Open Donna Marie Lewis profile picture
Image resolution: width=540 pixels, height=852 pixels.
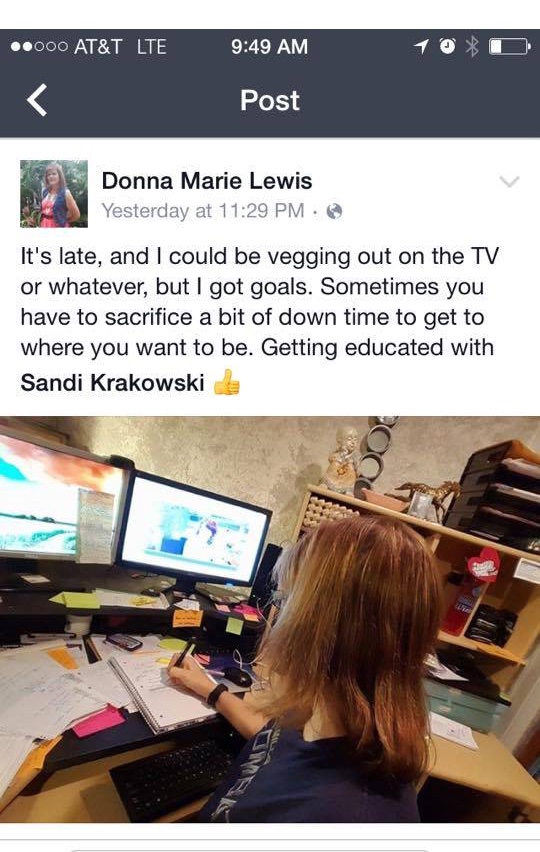pyautogui.click(x=54, y=193)
